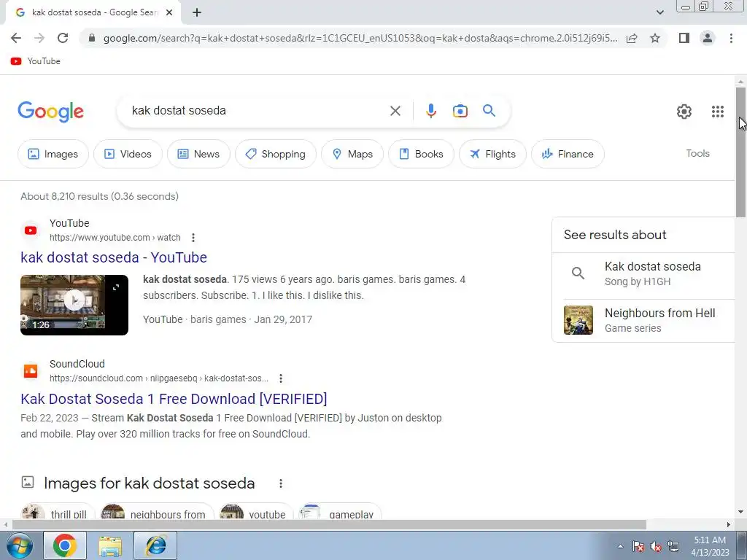Show hidden system tray icons
The height and width of the screenshot is (560, 747).
click(x=620, y=546)
